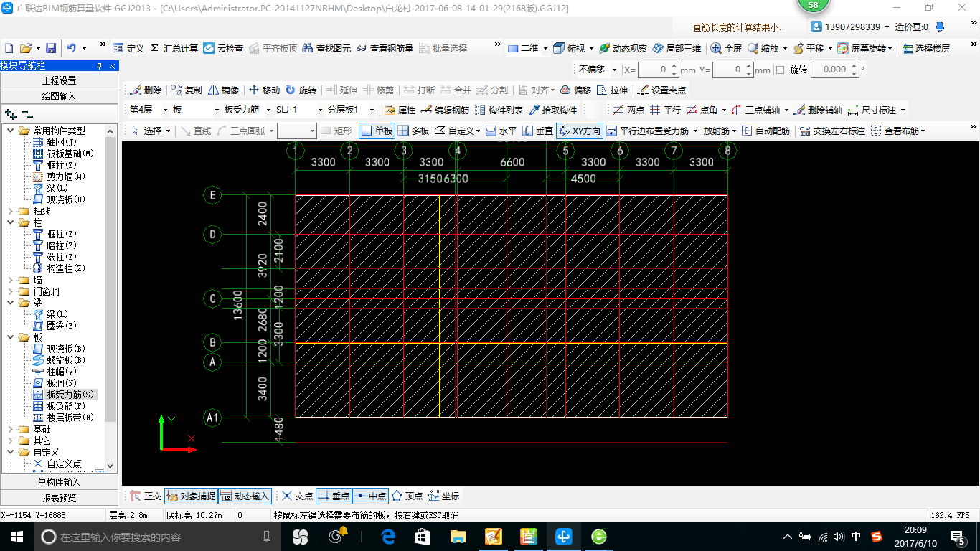
Task: Open 工程设置 navigation tab
Action: pyautogui.click(x=59, y=80)
